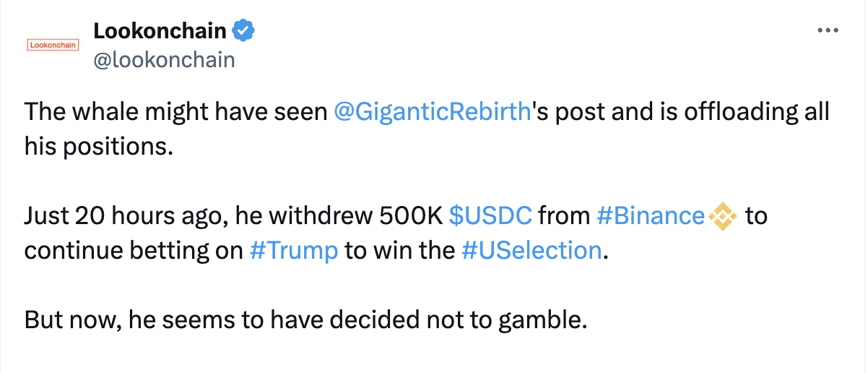
Task: Click the blue verified badge icon
Action: tap(243, 31)
